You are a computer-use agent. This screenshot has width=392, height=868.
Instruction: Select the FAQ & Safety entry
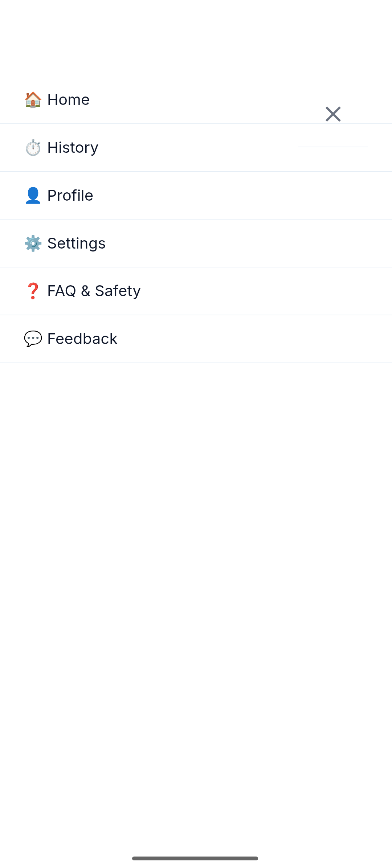point(196,291)
